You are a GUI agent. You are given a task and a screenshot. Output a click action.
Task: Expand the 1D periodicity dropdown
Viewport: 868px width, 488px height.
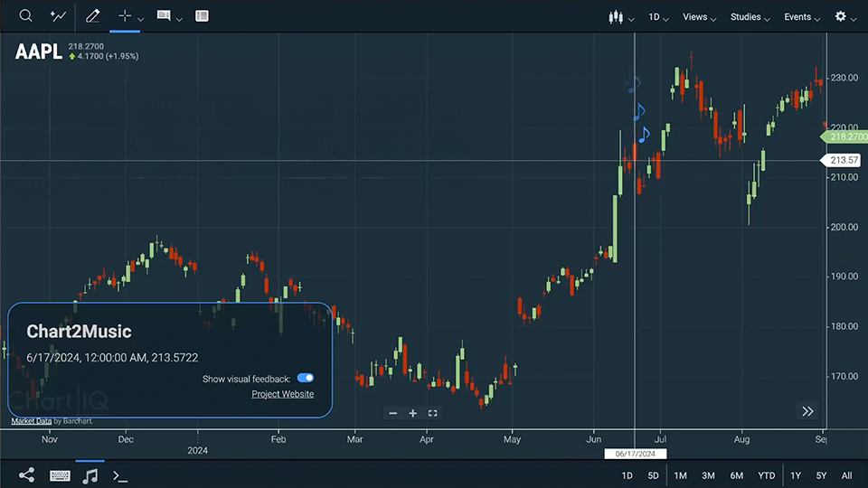(x=659, y=17)
